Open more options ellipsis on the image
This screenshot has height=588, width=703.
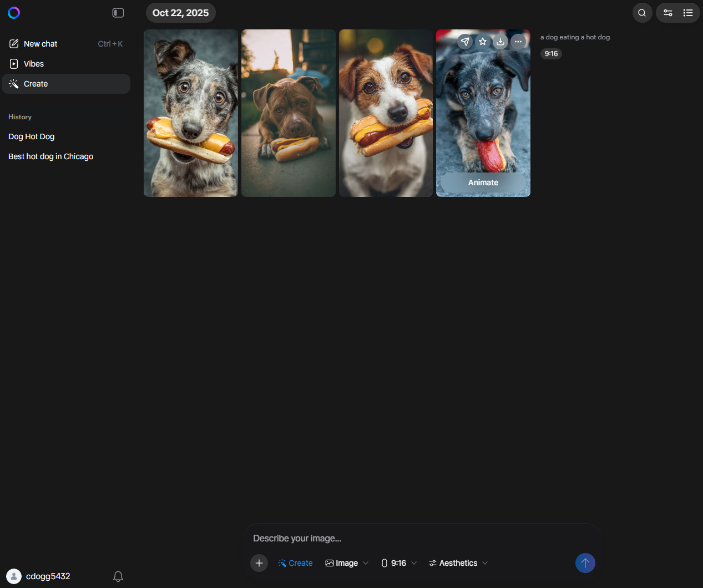(518, 42)
